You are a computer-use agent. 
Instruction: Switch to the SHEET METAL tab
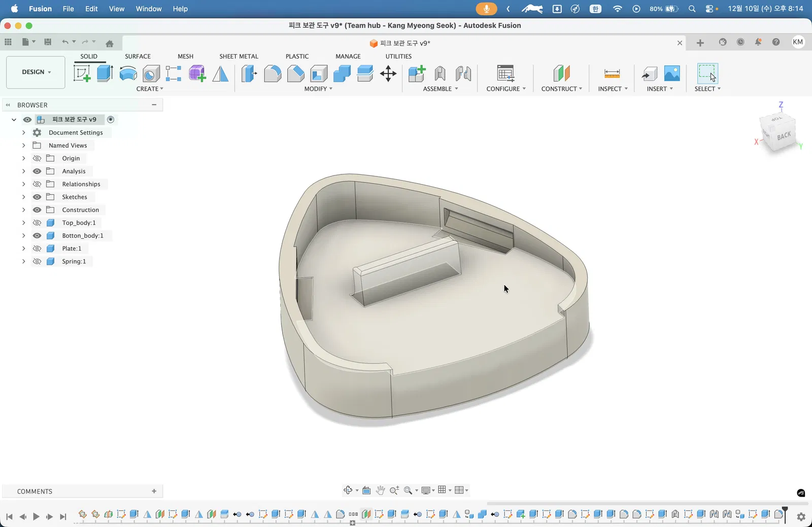click(x=239, y=56)
